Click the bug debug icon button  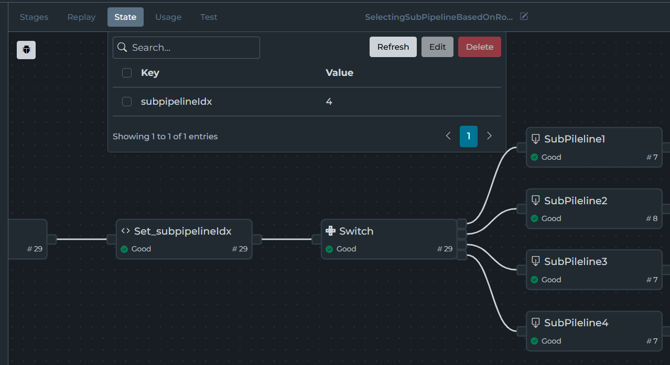26,50
